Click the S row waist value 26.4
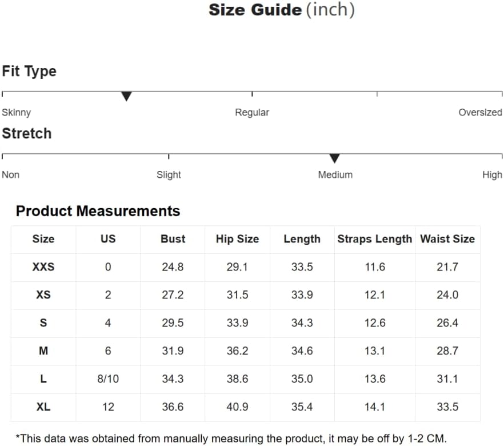This screenshot has width=504, height=446. coord(447,323)
